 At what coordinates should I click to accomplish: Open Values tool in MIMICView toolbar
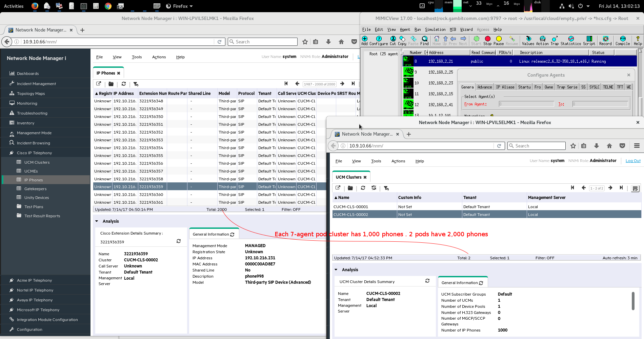pyautogui.click(x=528, y=41)
